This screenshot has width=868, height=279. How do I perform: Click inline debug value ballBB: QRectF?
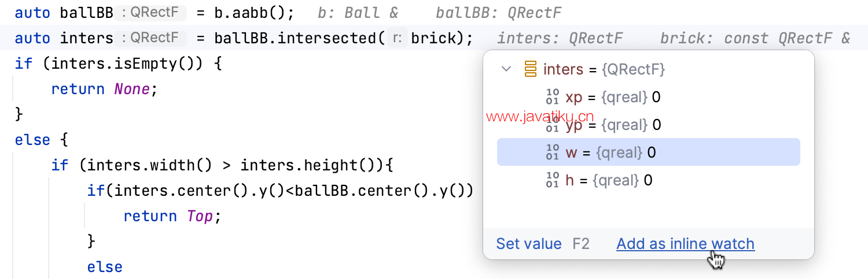(x=499, y=13)
